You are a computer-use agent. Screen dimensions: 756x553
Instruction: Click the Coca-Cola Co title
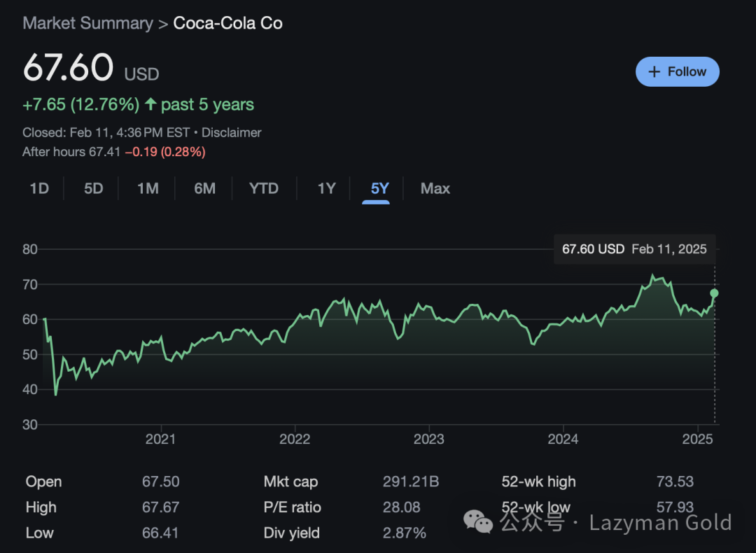click(x=227, y=23)
